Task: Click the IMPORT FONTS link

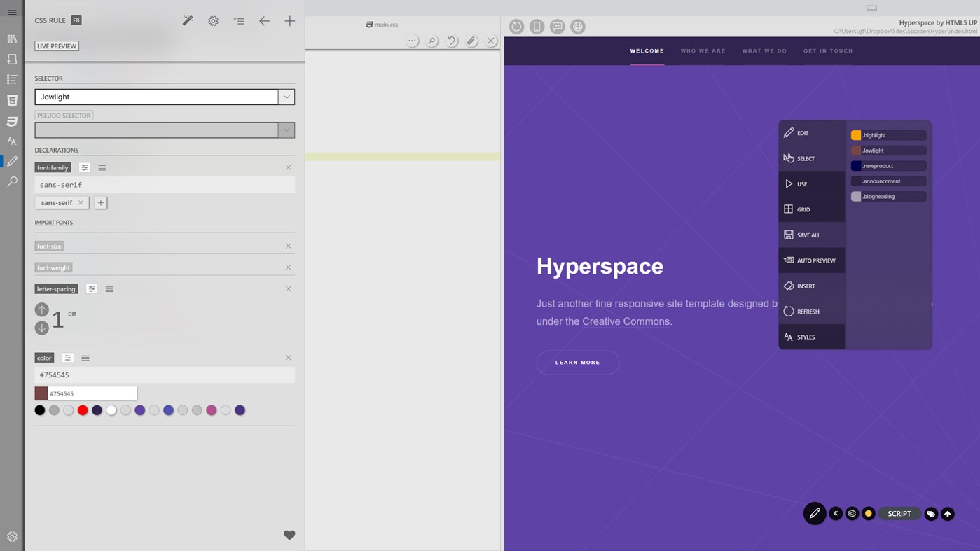Action: [54, 223]
